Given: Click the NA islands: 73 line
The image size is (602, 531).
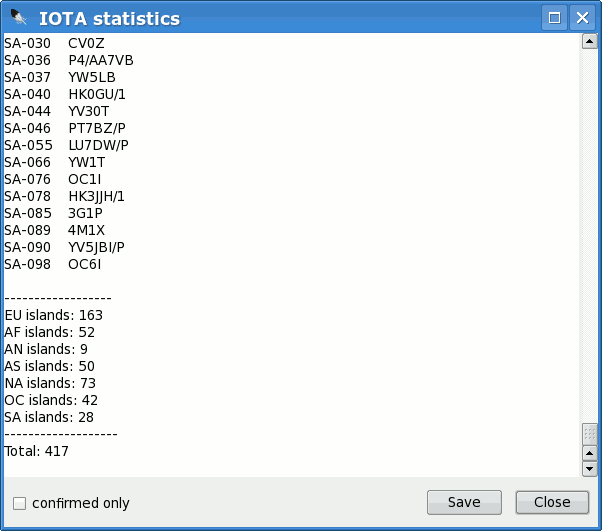Looking at the screenshot, I should click(x=50, y=383).
